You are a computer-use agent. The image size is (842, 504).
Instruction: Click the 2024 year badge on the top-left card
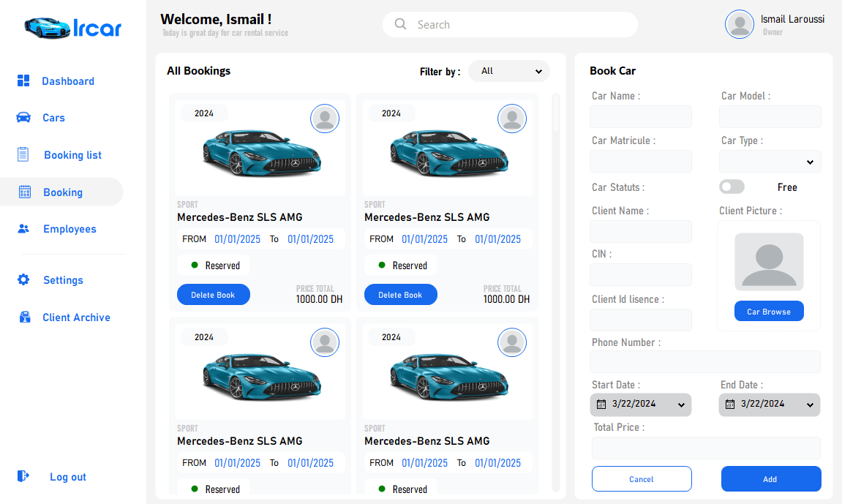tap(204, 113)
